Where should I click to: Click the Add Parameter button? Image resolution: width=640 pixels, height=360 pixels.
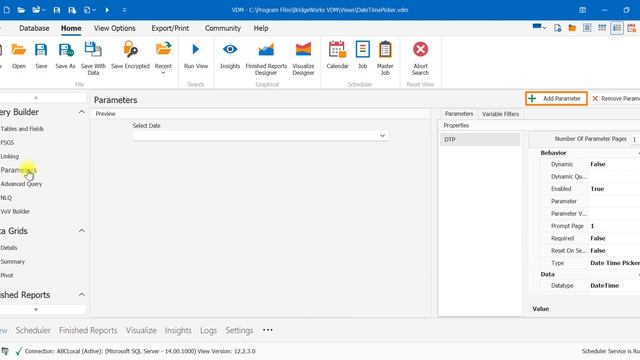556,98
